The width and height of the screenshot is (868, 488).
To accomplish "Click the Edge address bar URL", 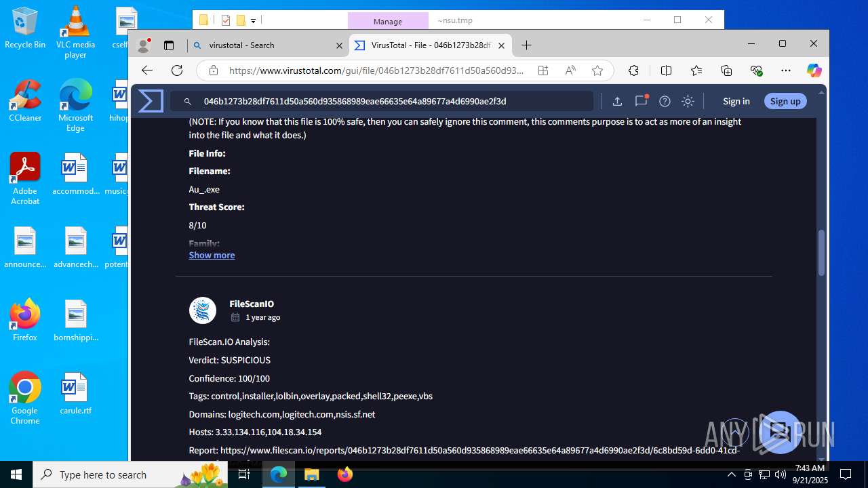I will tap(376, 70).
